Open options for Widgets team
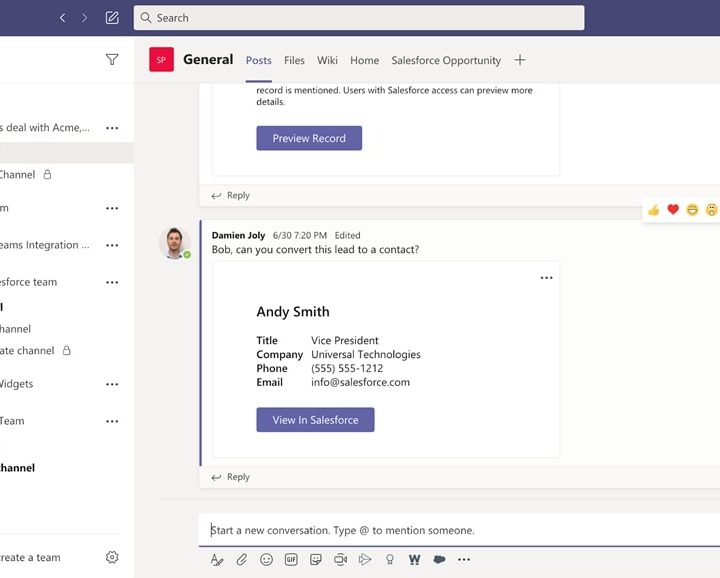720x578 pixels. point(112,384)
